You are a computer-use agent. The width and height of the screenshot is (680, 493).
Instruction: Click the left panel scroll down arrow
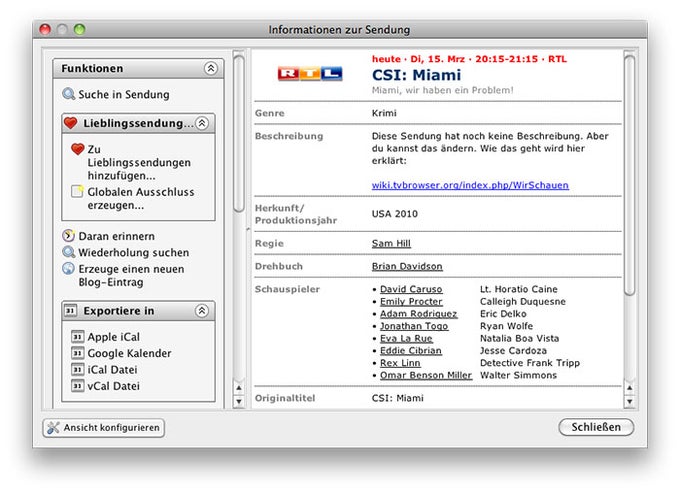239,402
